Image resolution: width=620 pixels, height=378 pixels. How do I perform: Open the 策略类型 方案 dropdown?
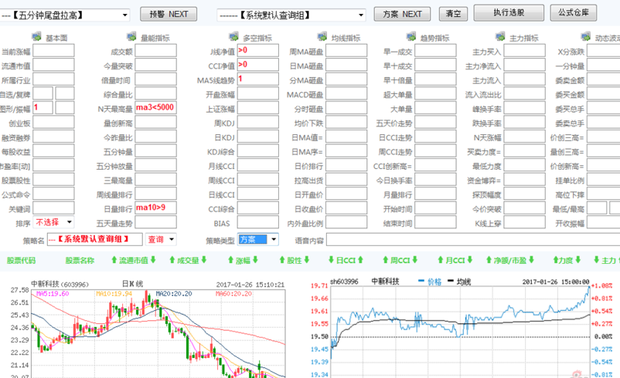click(x=274, y=239)
